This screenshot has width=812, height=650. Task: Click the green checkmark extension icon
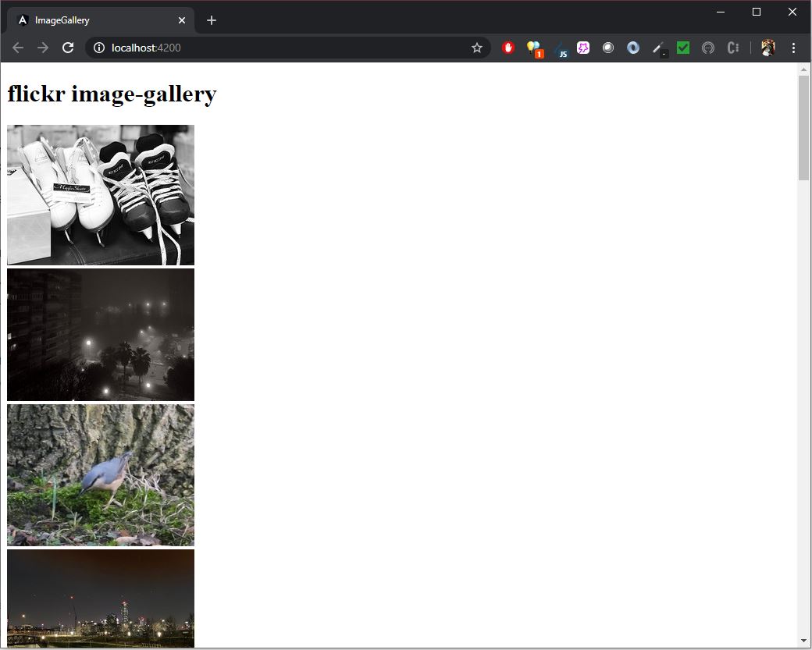click(x=683, y=48)
